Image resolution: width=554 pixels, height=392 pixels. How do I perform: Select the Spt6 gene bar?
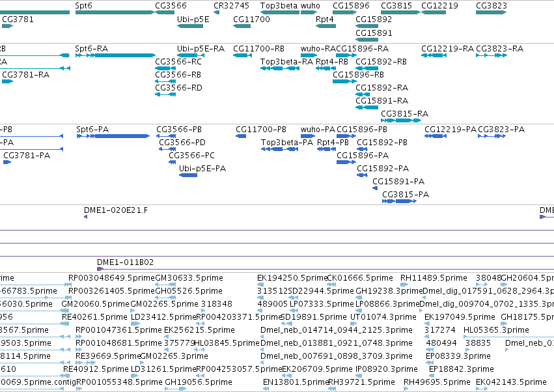(x=115, y=12)
